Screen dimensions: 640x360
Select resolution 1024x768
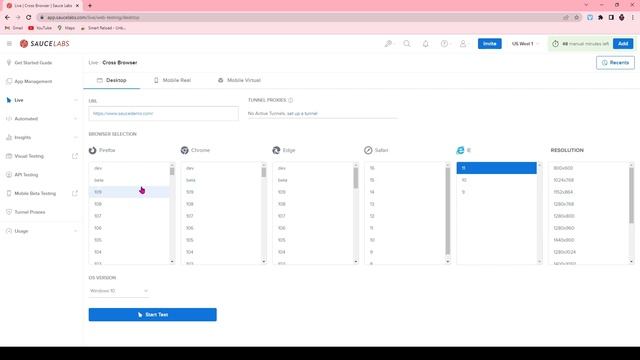click(588, 180)
